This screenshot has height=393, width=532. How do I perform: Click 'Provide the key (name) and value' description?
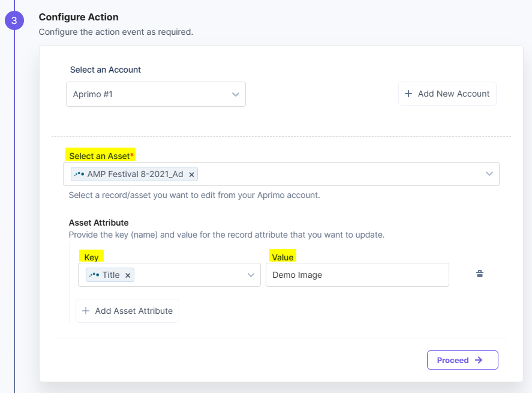[227, 235]
